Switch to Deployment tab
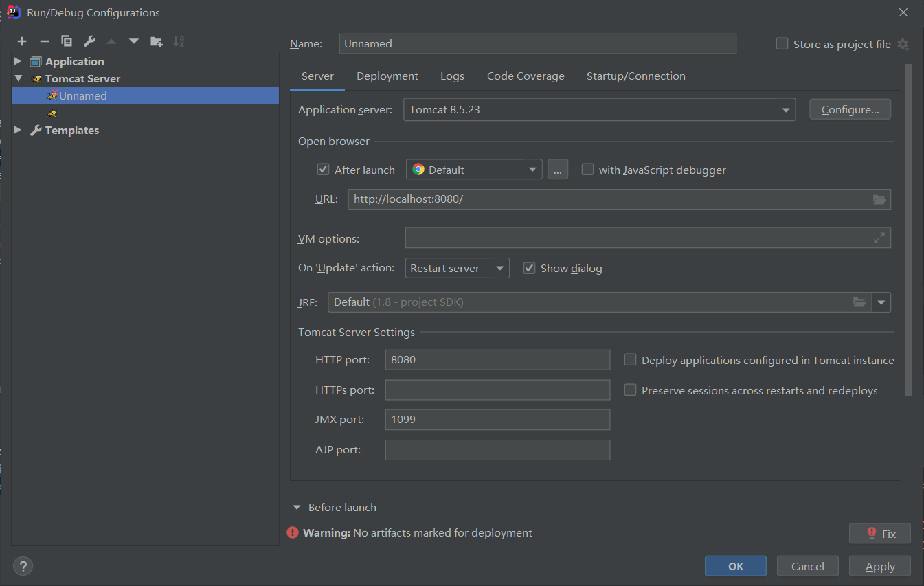Screen dimensions: 924x586 (x=387, y=76)
